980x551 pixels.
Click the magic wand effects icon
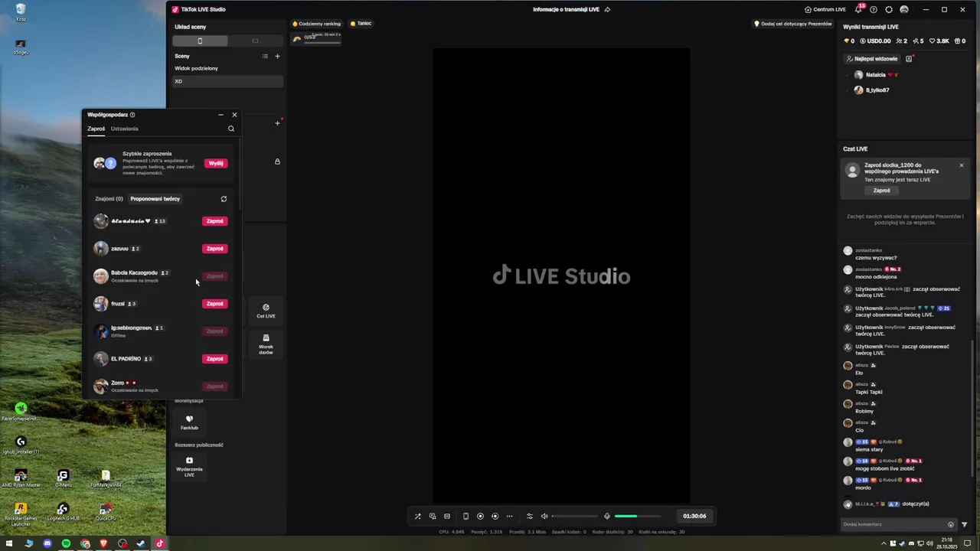(x=417, y=516)
